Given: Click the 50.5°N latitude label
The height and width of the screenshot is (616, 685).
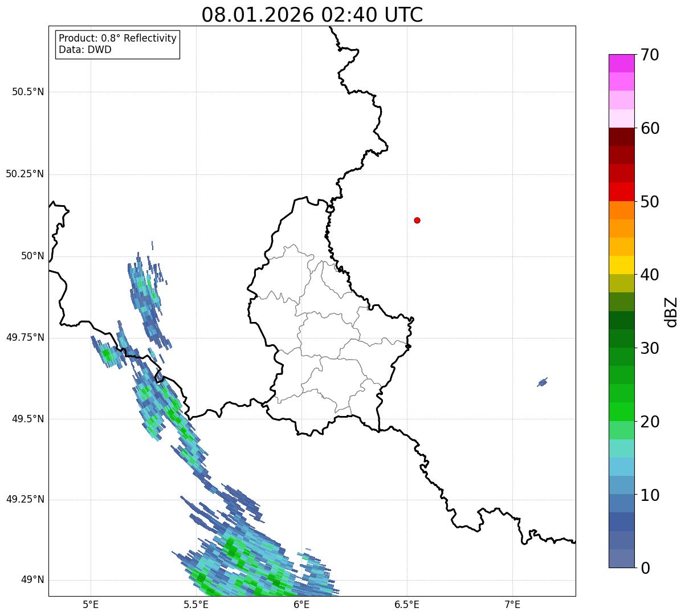Looking at the screenshot, I should [28, 92].
